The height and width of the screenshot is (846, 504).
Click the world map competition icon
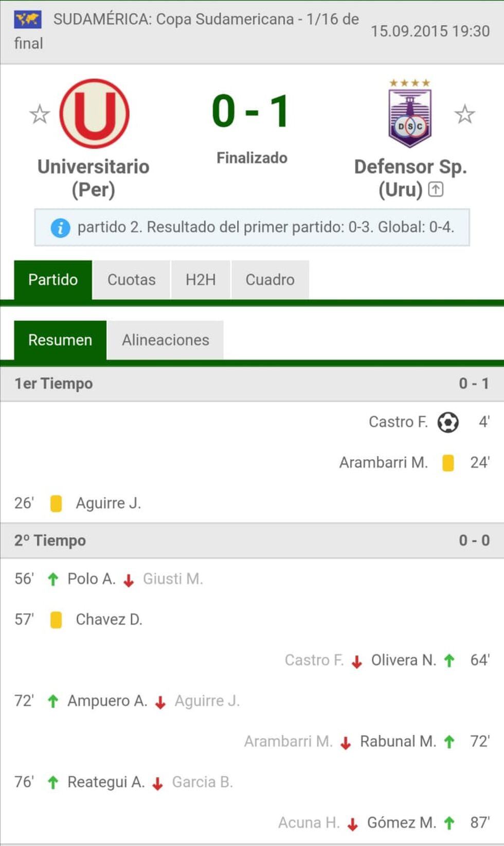(28, 20)
